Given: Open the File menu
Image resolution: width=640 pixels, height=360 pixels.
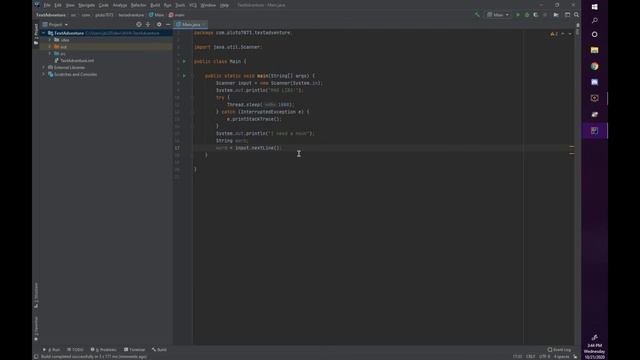Looking at the screenshot, I should click(x=47, y=5).
